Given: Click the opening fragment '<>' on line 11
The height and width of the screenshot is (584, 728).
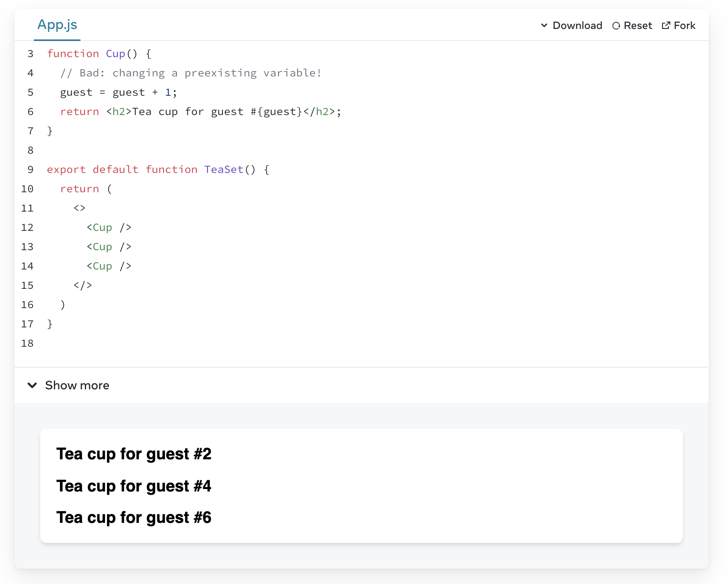Looking at the screenshot, I should coord(80,208).
